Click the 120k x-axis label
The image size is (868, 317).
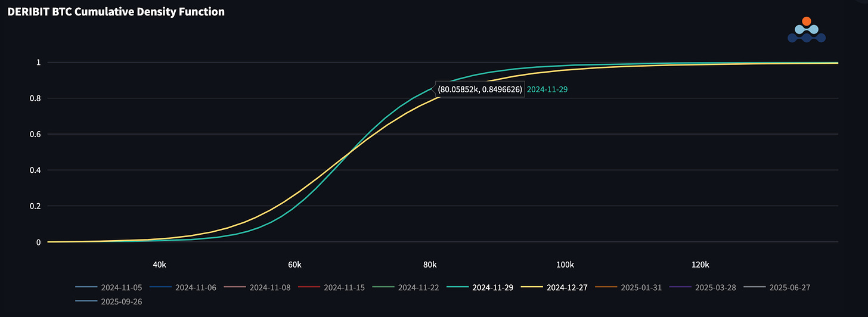coord(700,264)
